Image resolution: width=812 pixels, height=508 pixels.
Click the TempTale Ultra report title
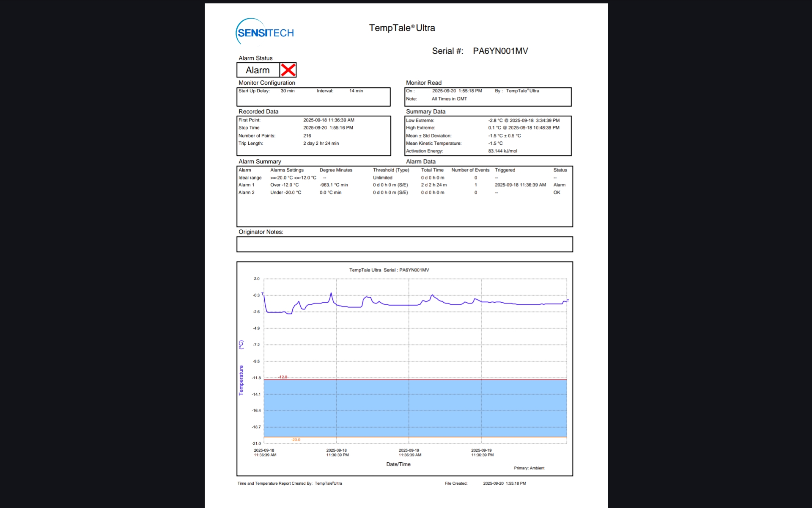click(x=402, y=28)
